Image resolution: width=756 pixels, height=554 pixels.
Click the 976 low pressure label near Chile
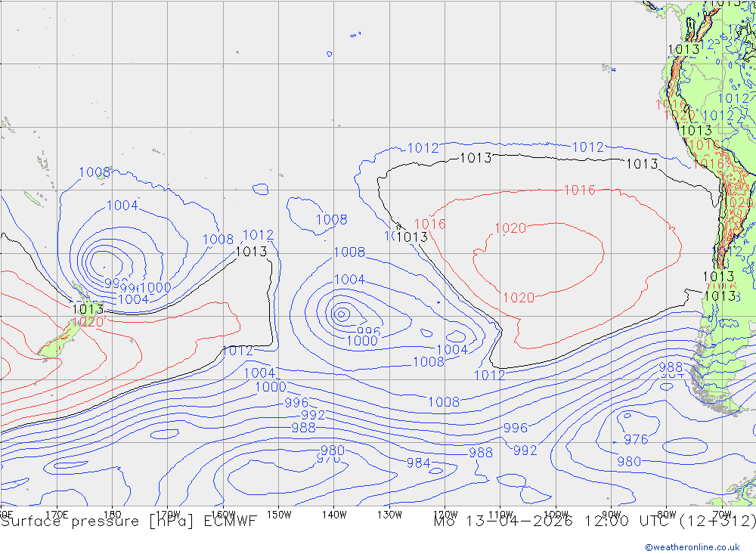coord(636,439)
